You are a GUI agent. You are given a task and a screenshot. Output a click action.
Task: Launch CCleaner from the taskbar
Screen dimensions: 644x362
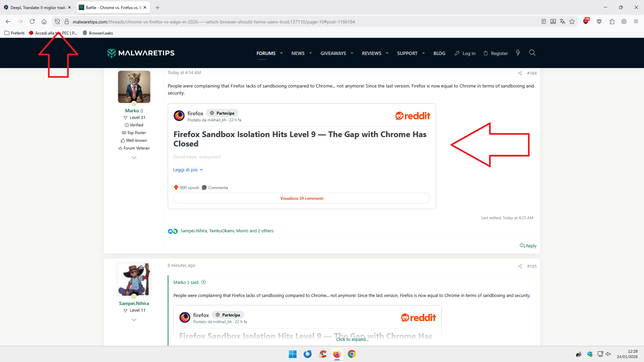click(x=323, y=354)
